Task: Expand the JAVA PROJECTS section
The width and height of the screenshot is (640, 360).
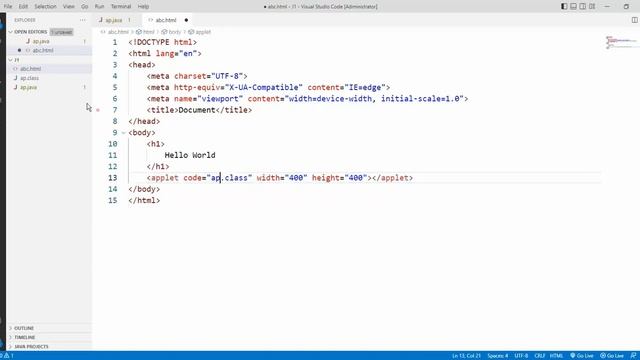Action: [x=31, y=347]
